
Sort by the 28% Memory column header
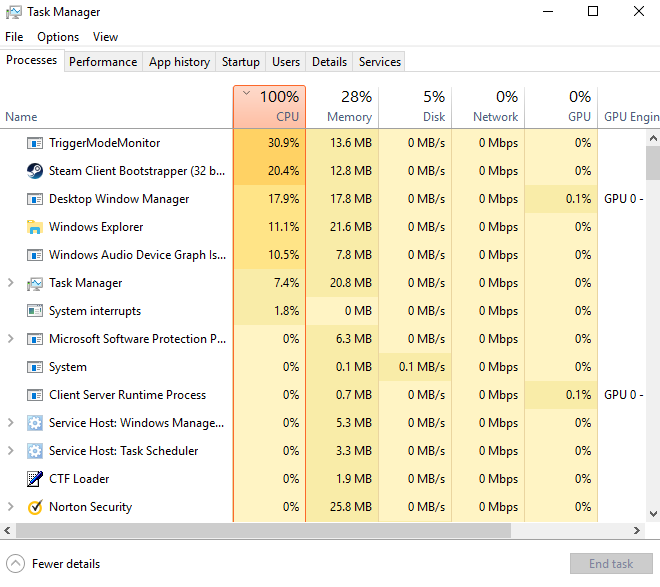tap(342, 107)
